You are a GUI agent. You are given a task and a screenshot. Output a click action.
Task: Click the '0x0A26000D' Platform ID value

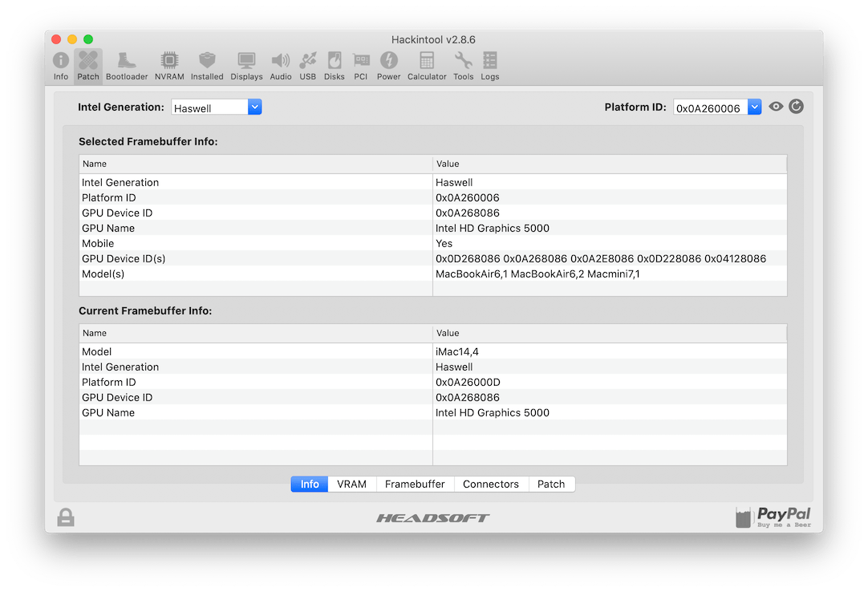pos(468,382)
